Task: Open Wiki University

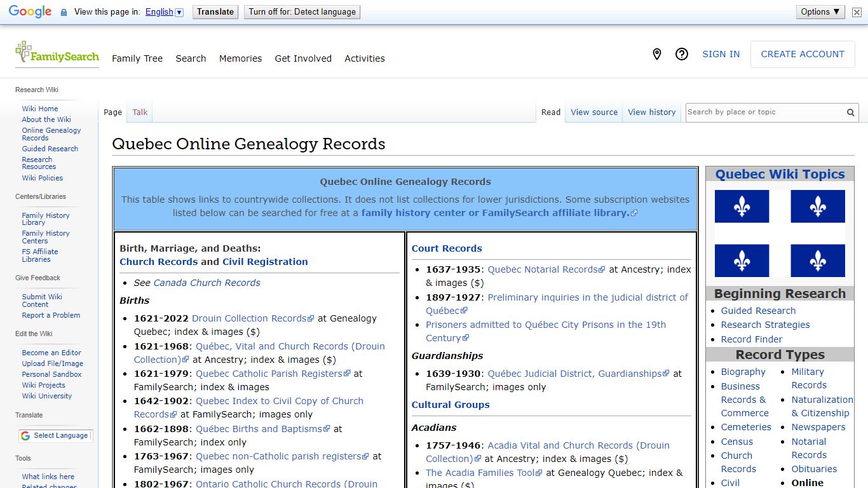Action: (47, 396)
